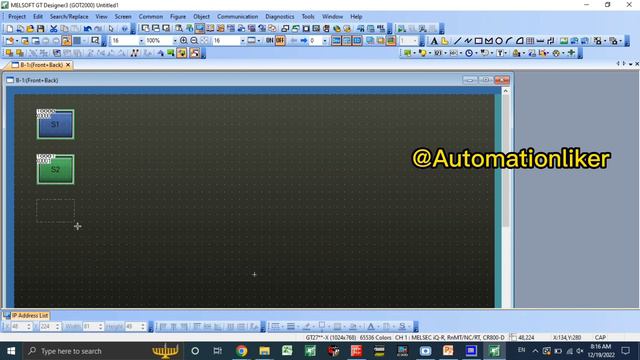The height and width of the screenshot is (360, 640).
Task: Expand the new screen dropdown arrow
Action: tap(17, 41)
